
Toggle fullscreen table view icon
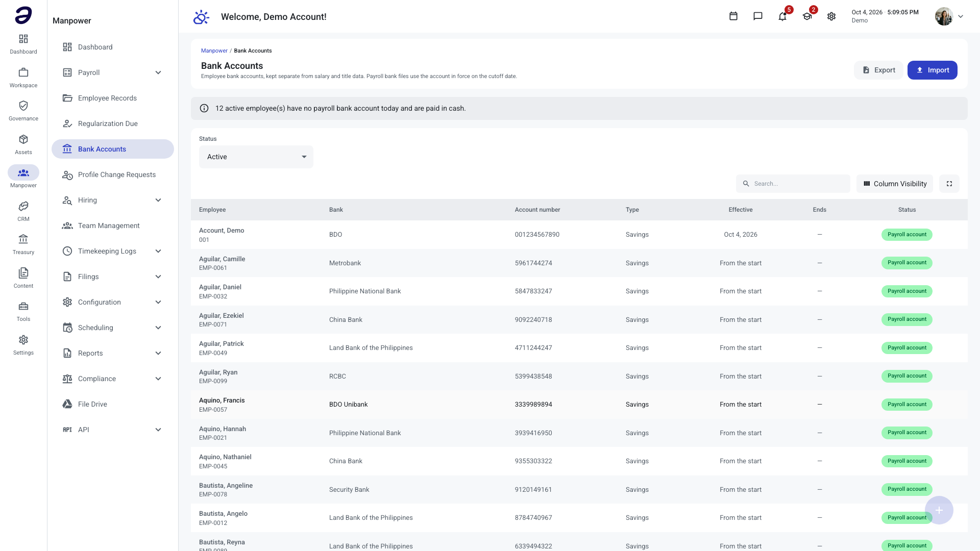(949, 184)
